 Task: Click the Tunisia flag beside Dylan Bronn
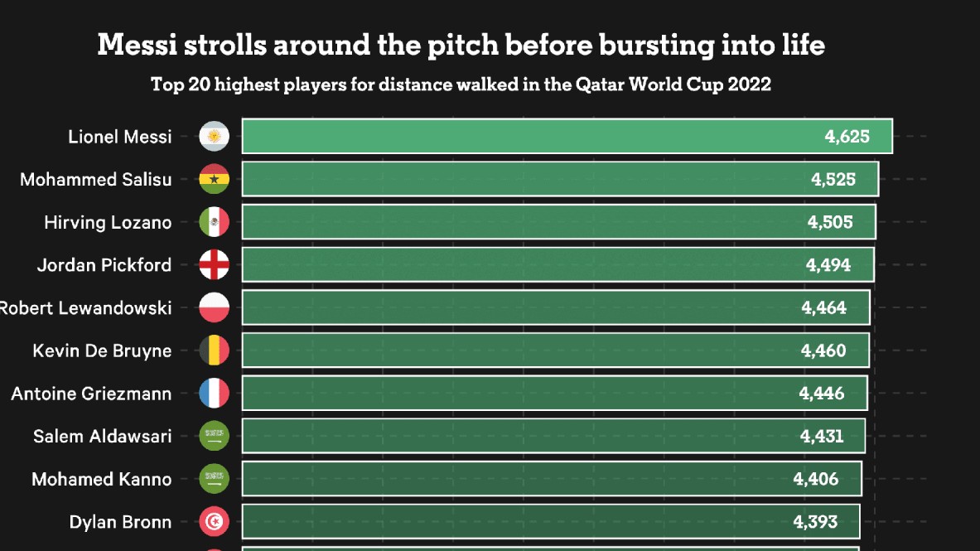[x=215, y=522]
